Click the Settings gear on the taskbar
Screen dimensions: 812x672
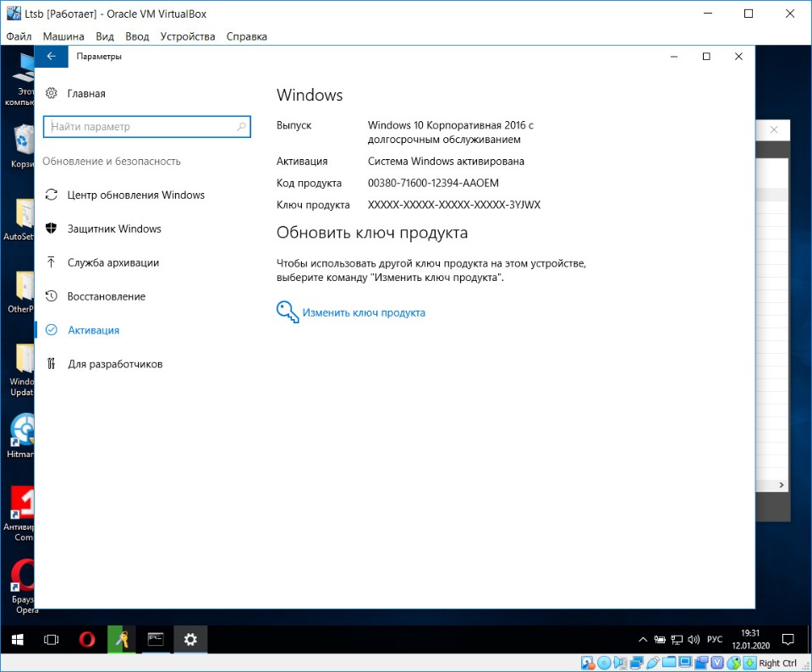pos(190,639)
